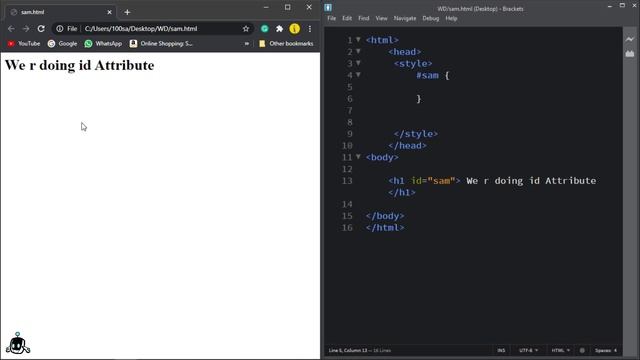Click the </style> closing tag on line 9

point(416,134)
